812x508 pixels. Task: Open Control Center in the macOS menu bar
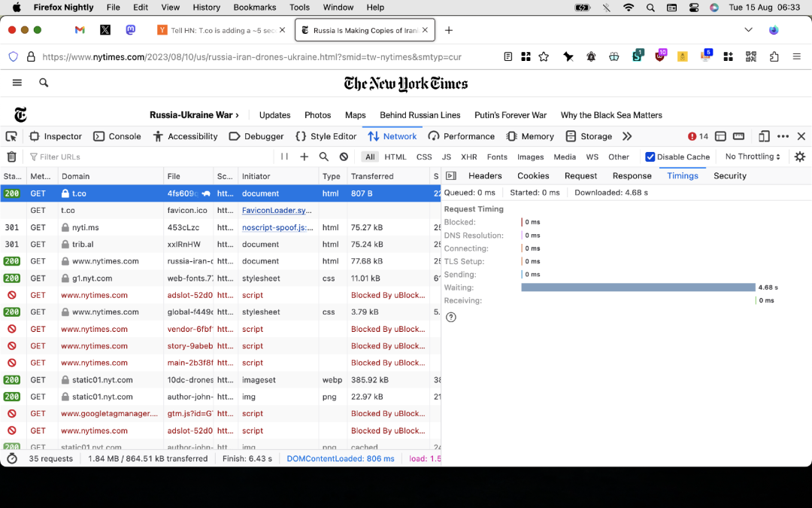[x=694, y=8]
